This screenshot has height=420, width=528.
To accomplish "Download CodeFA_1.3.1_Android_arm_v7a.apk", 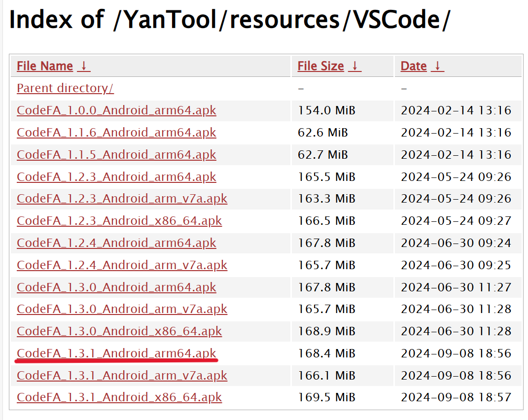I will pos(122,376).
